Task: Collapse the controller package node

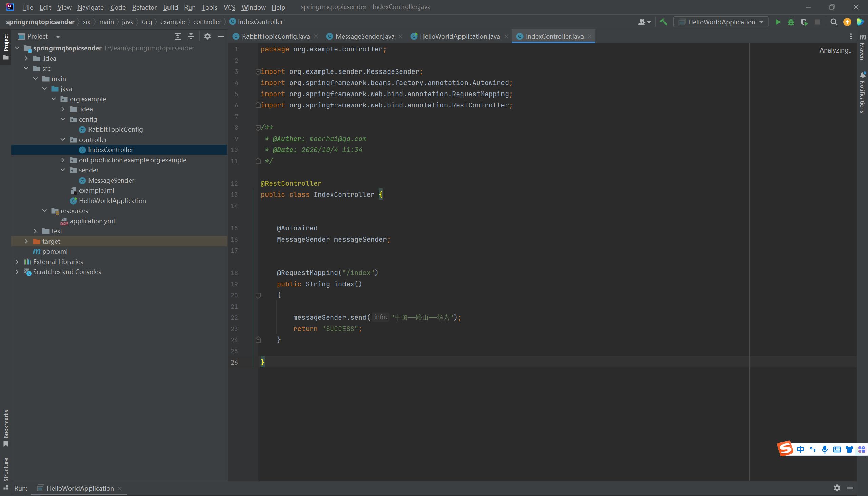Action: point(63,140)
